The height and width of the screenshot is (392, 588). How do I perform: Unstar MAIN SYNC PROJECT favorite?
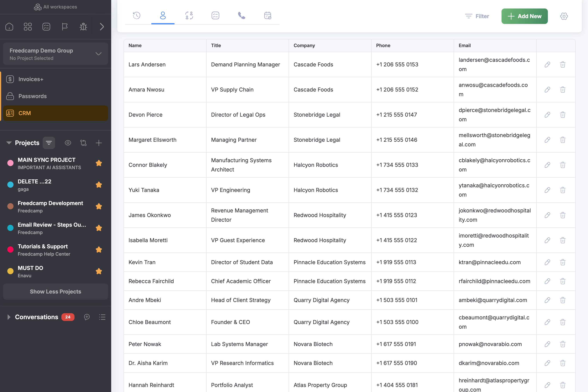tap(99, 163)
